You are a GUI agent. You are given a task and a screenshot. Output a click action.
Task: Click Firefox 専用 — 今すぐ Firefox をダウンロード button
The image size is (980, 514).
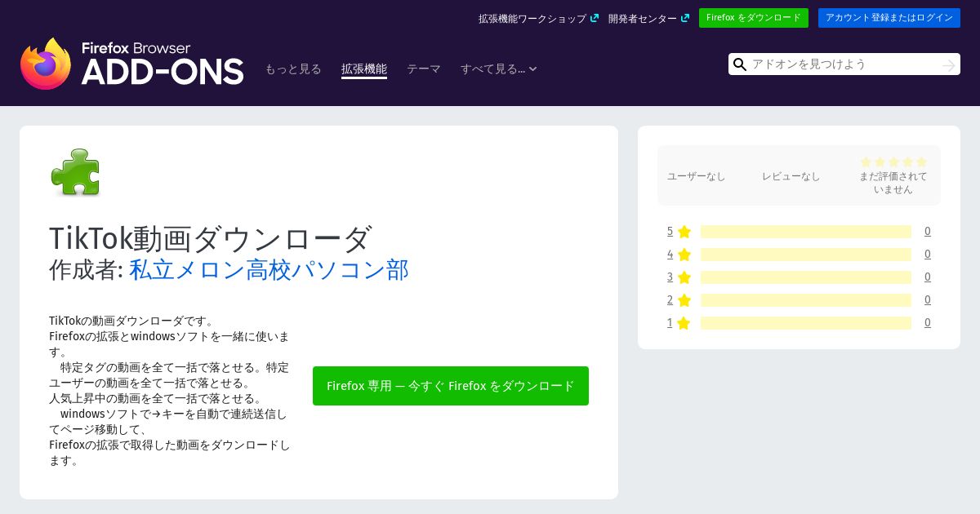tap(451, 386)
